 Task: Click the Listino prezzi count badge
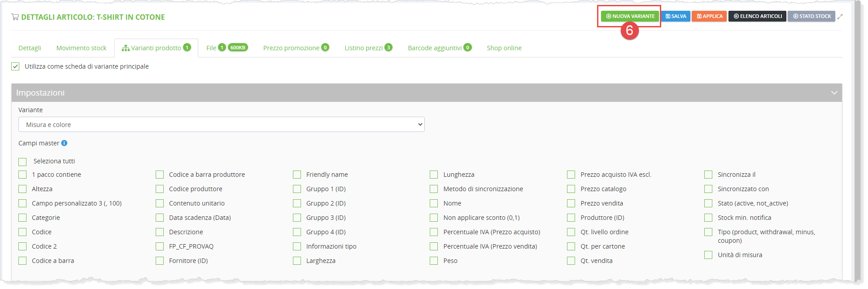coord(388,48)
